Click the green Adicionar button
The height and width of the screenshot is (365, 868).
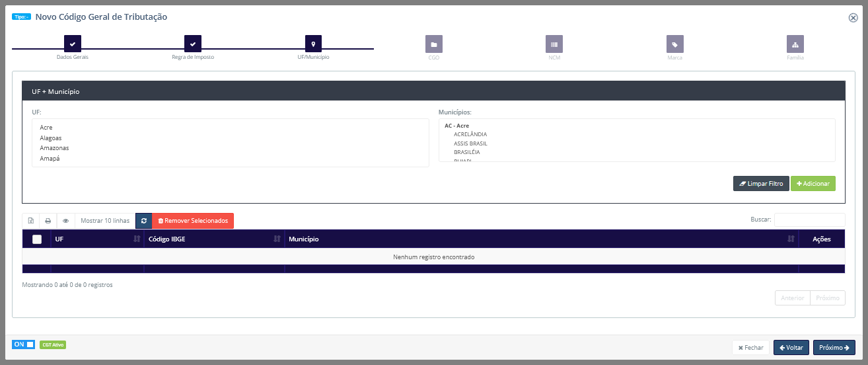813,184
